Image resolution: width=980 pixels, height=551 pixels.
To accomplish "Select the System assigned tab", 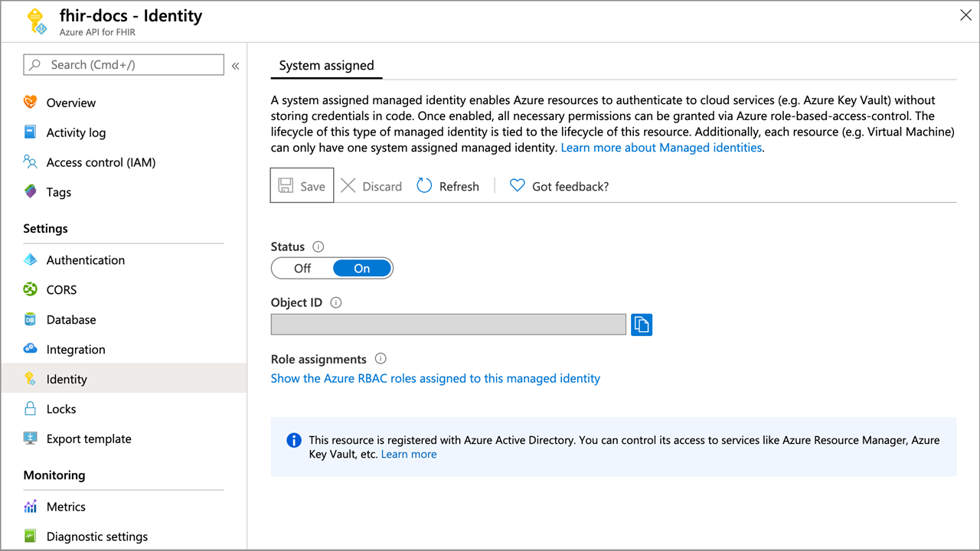I will [x=327, y=66].
